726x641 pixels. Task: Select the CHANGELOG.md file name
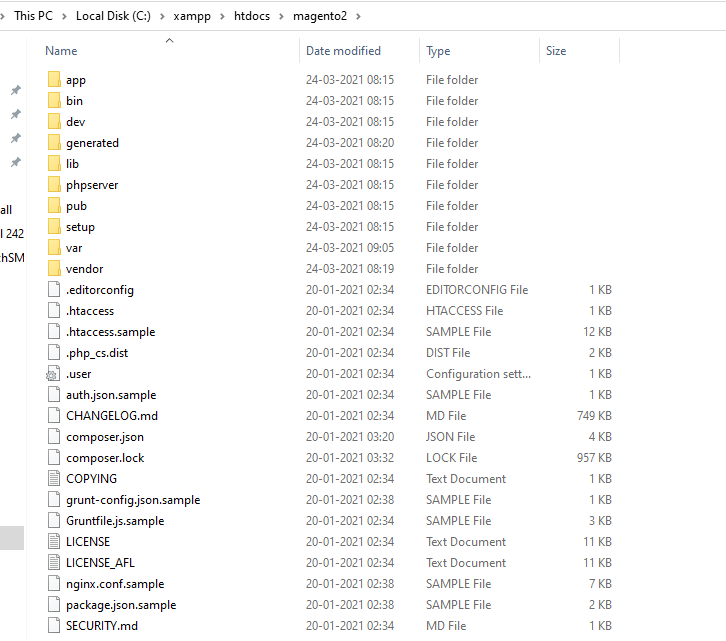[x=112, y=415]
